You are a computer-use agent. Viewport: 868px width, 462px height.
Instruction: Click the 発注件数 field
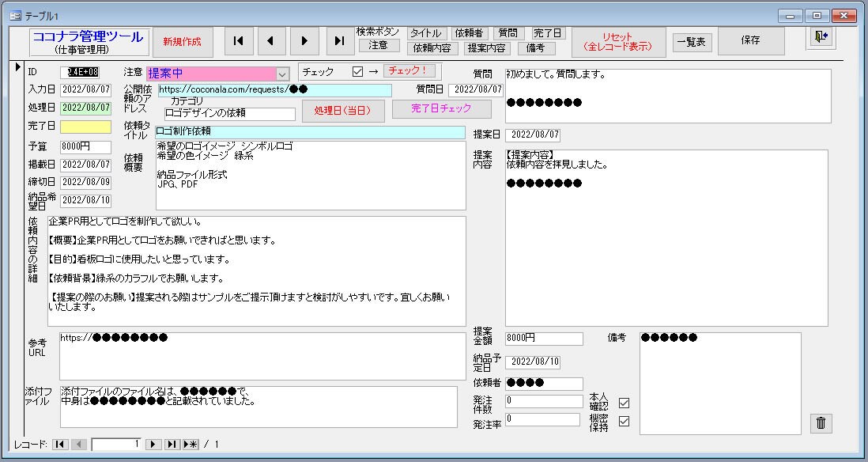click(x=544, y=401)
